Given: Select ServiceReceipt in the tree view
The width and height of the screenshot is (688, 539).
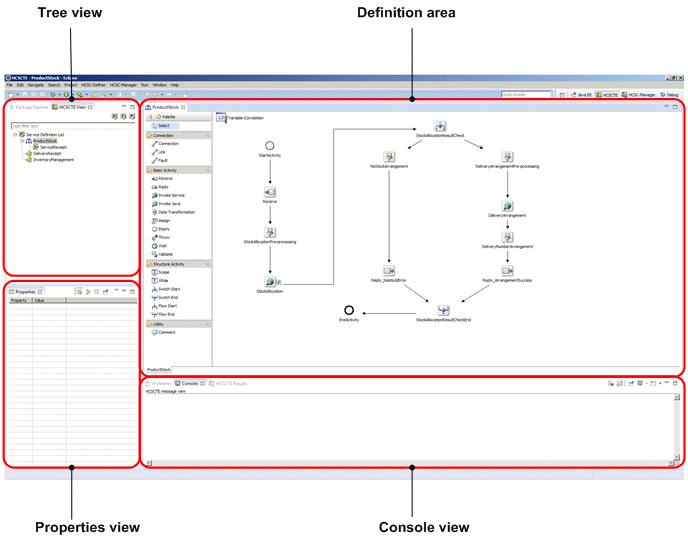Looking at the screenshot, I should [x=50, y=147].
